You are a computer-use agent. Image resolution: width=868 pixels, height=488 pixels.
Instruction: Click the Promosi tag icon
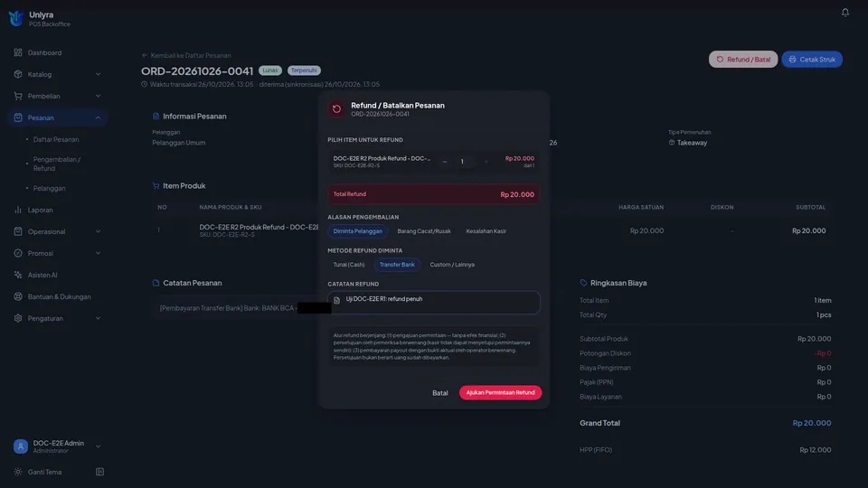18,253
